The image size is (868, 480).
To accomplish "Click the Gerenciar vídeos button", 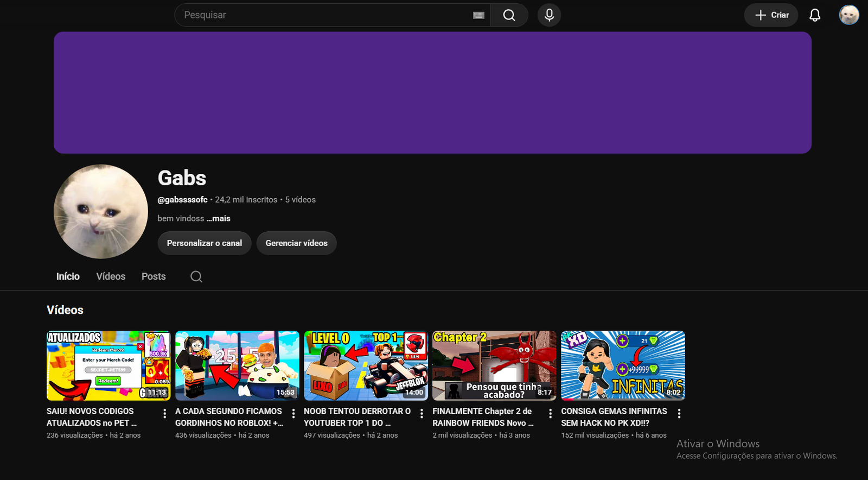I will (x=297, y=243).
